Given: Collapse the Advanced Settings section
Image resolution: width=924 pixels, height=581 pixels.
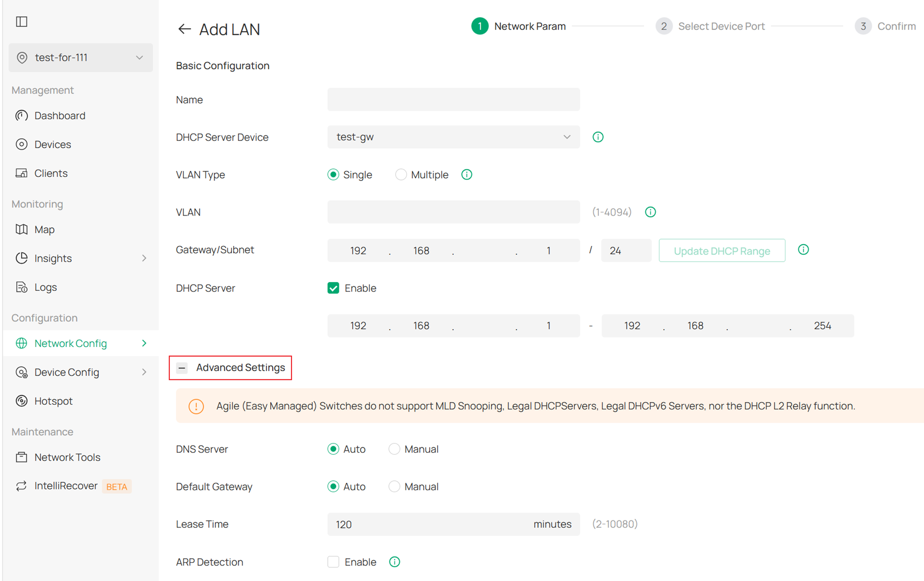Looking at the screenshot, I should point(181,368).
